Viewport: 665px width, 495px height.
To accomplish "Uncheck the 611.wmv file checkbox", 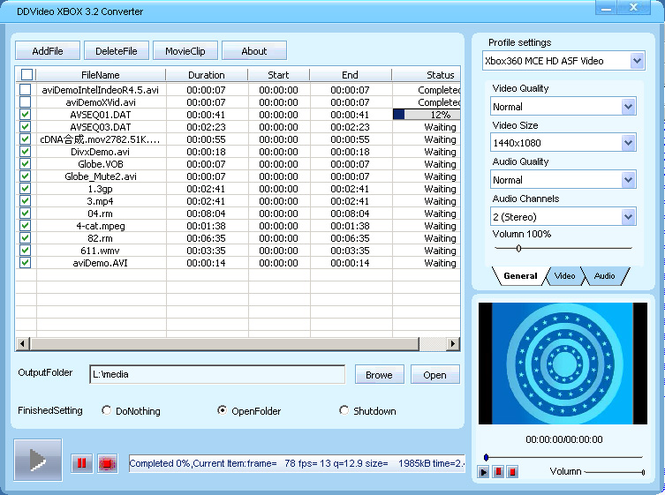I will tap(25, 250).
